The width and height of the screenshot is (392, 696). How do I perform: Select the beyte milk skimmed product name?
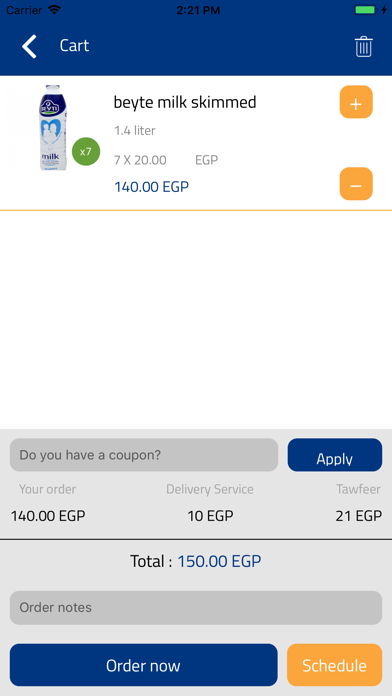click(x=185, y=103)
